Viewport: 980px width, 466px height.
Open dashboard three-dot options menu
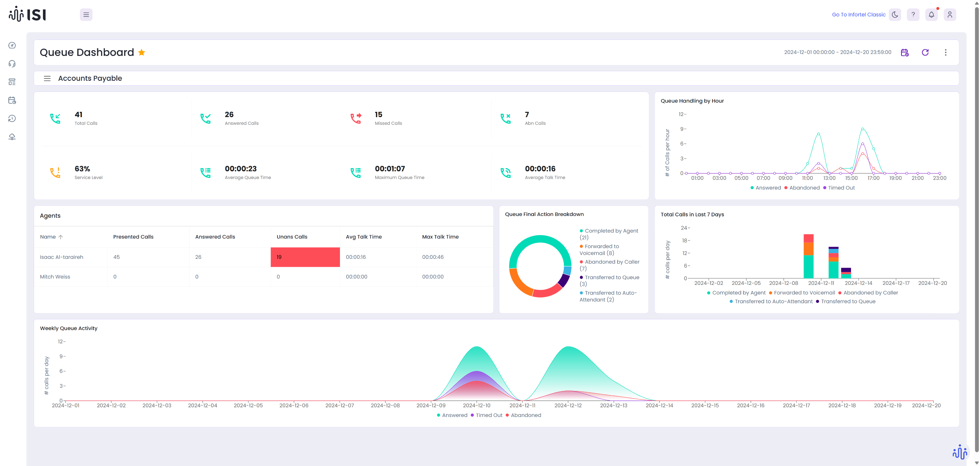(x=946, y=52)
